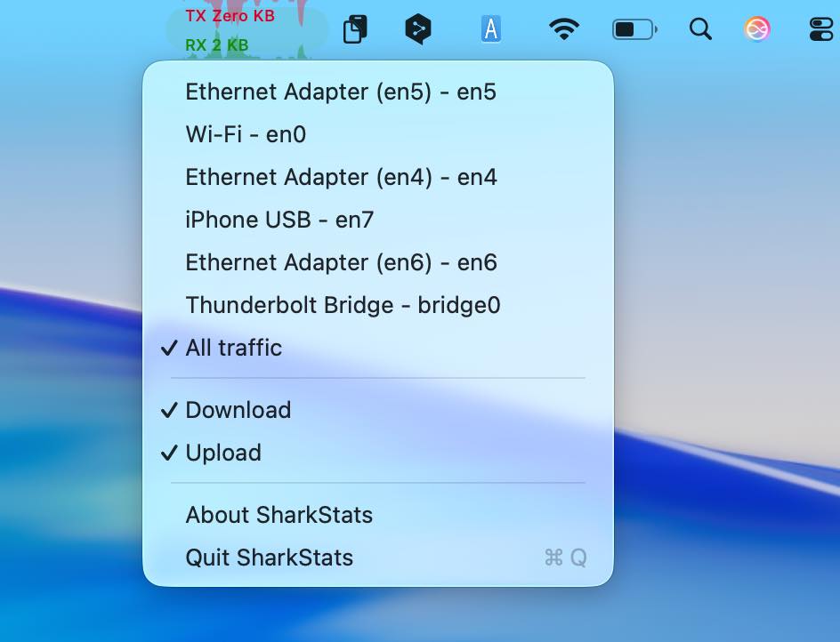Image resolution: width=840 pixels, height=642 pixels.
Task: Show the battery status menu
Action: 634,29
